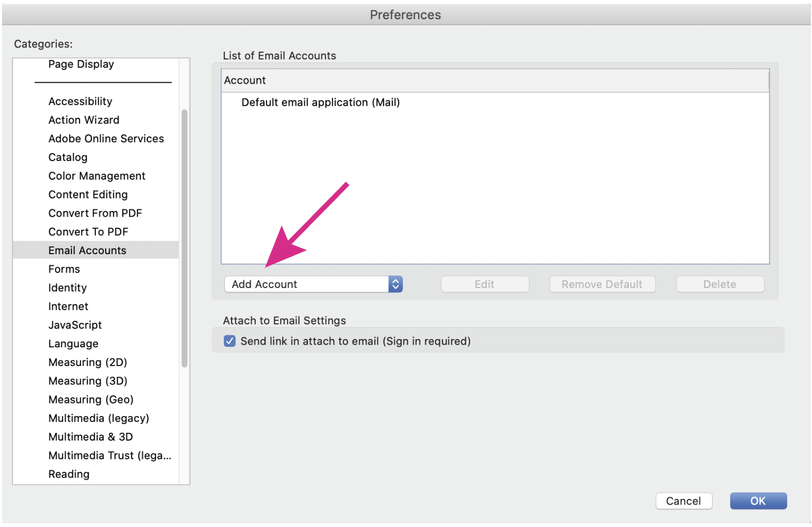The height and width of the screenshot is (527, 812).
Task: Open the Add Account dropdown
Action: click(307, 284)
